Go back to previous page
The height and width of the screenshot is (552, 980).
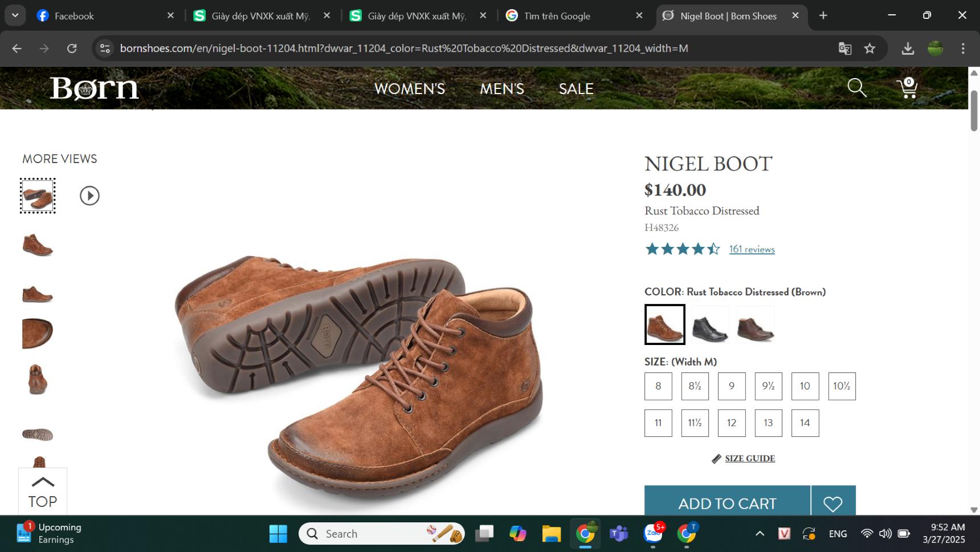pos(17,48)
